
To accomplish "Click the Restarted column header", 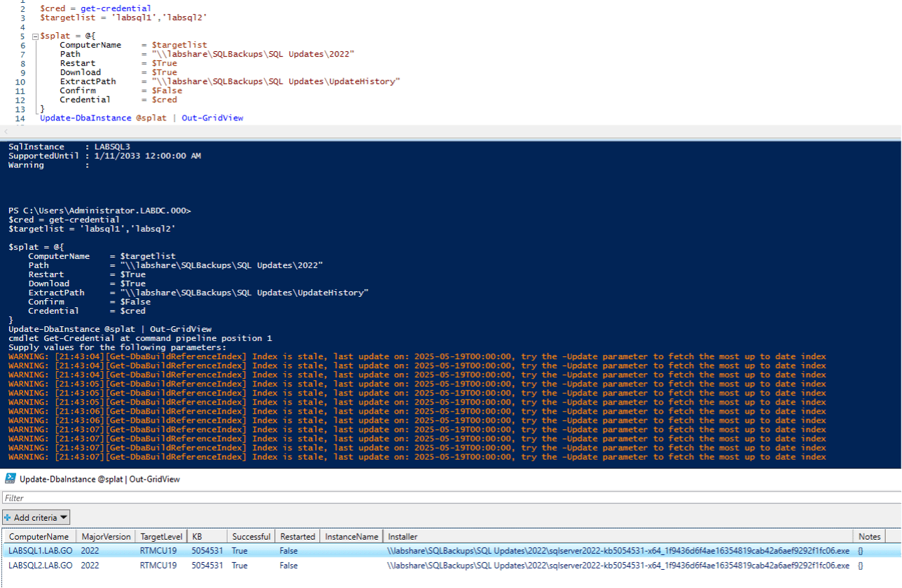I will 298,536.
